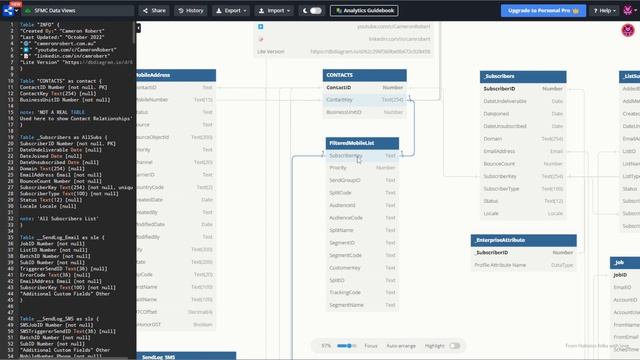Image resolution: width=640 pixels, height=360 pixels.
Task: Click EmailAddress in the _Subscribers table
Action: coord(523,151)
